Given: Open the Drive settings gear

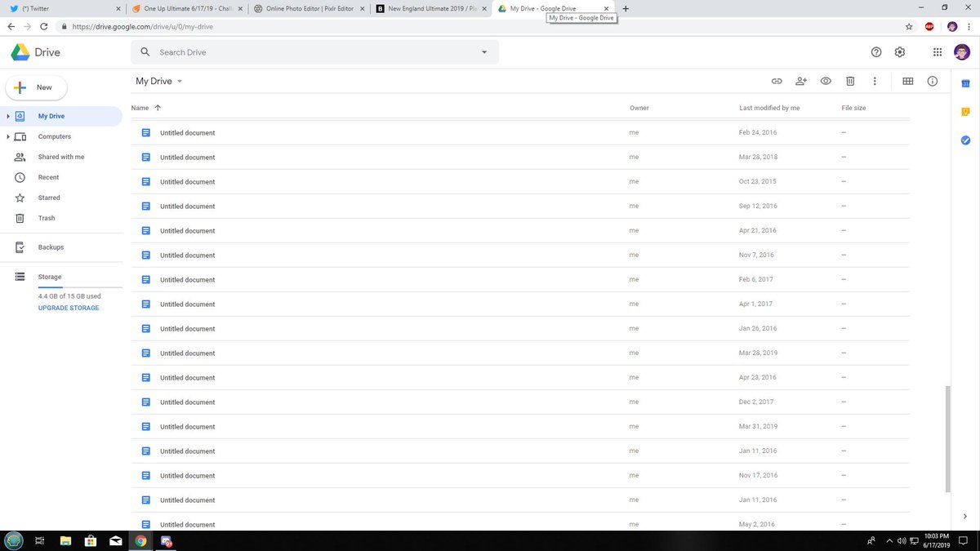Looking at the screenshot, I should (x=900, y=52).
